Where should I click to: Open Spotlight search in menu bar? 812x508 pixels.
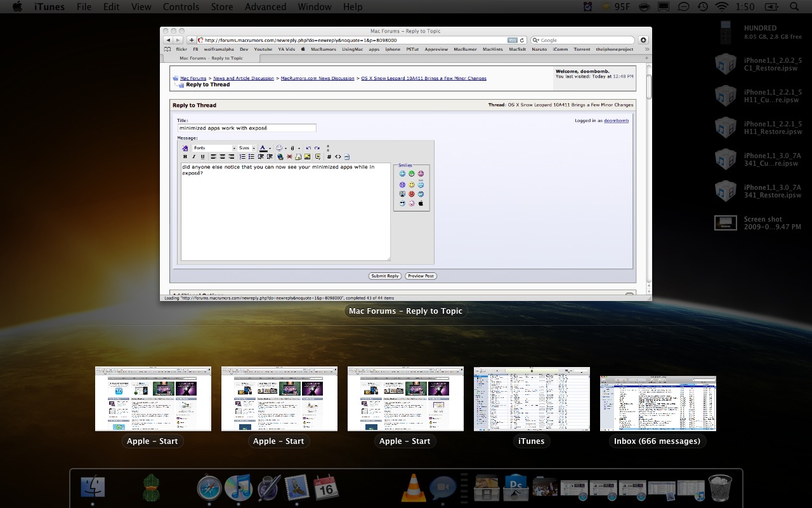pyautogui.click(x=794, y=7)
